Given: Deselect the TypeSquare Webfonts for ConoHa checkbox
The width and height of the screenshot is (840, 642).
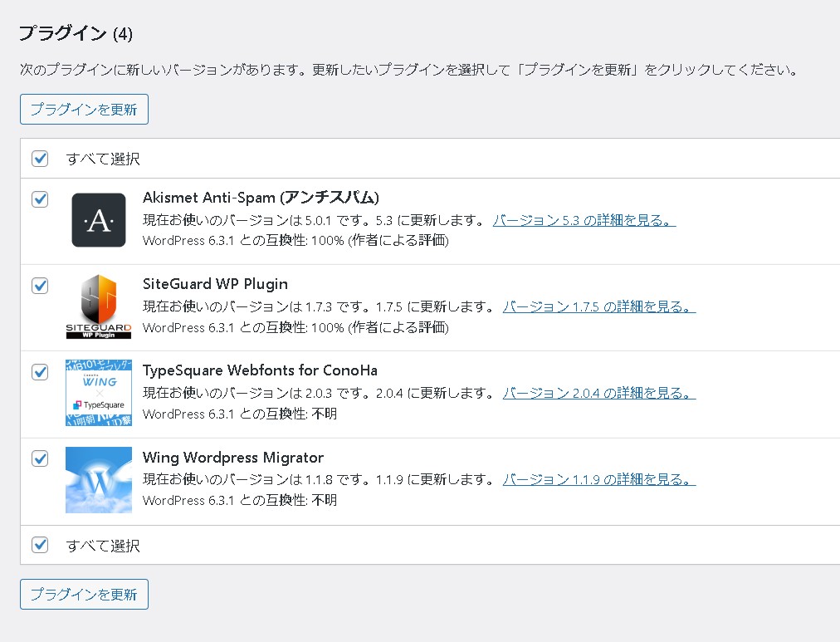Looking at the screenshot, I should pos(40,372).
